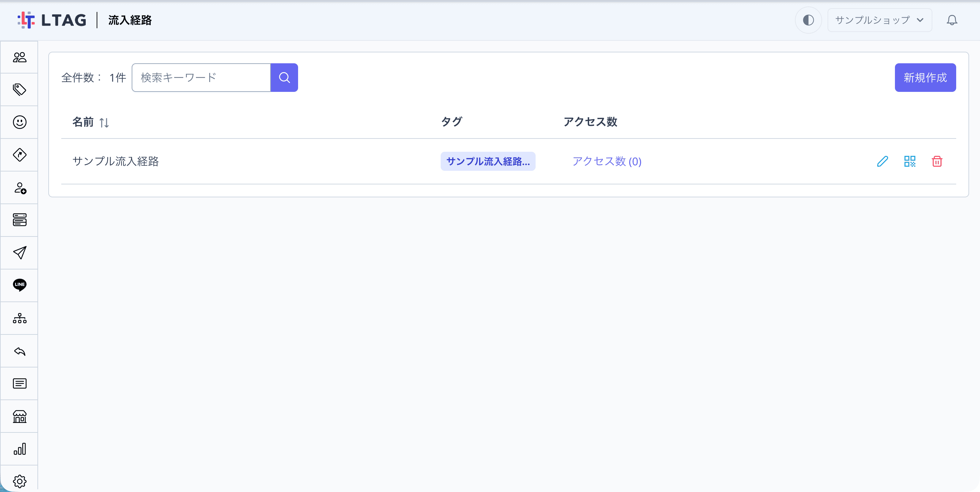980x492 pixels.
Task: Show QR code for サンプル流入経路
Action: [x=910, y=161]
